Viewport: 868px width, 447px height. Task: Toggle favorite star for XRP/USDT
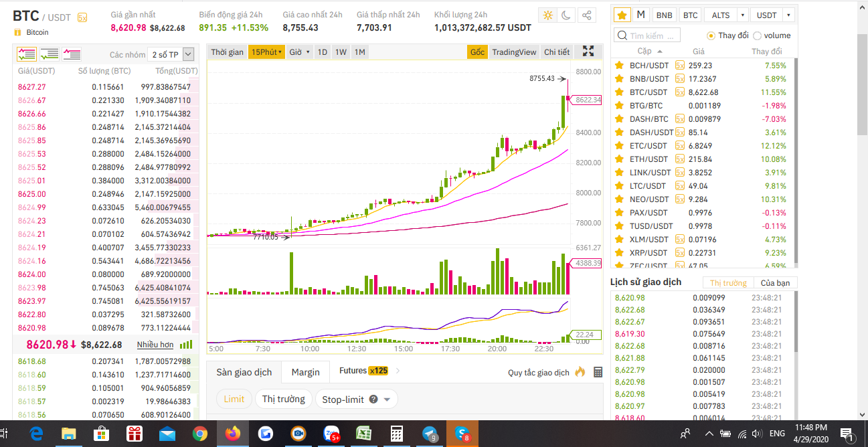(x=619, y=253)
